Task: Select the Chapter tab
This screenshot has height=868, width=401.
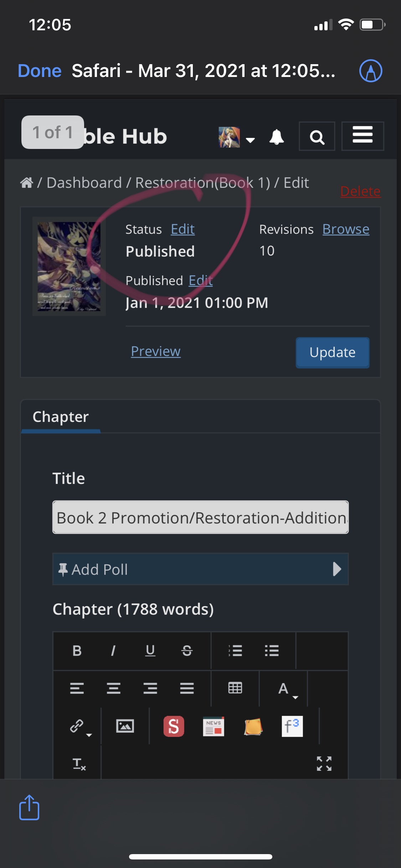Action: point(61,417)
